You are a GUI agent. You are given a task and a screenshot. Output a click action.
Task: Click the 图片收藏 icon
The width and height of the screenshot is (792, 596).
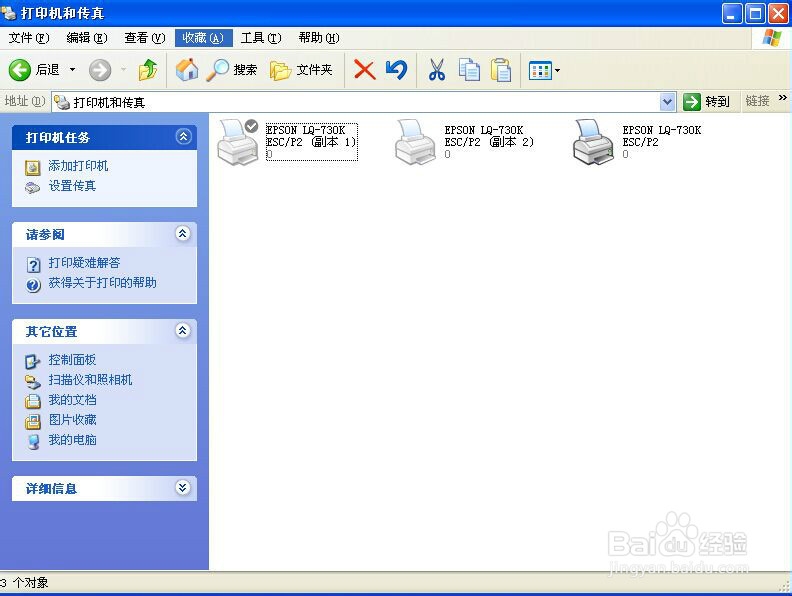point(33,422)
